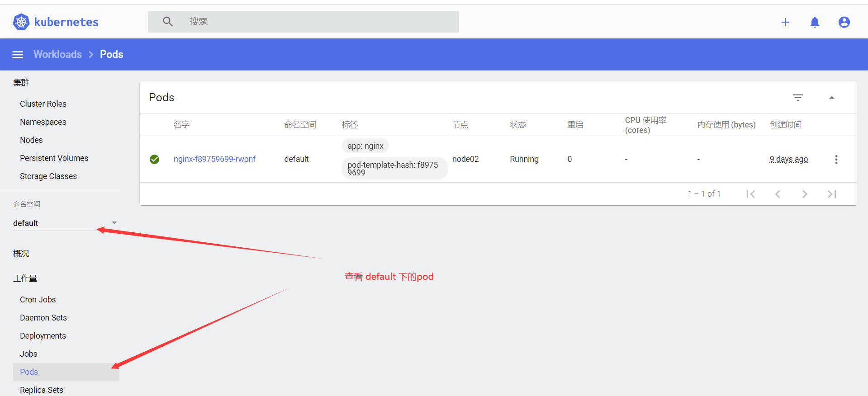Image resolution: width=868 pixels, height=396 pixels.
Task: Go to last page of pods
Action: click(x=832, y=194)
